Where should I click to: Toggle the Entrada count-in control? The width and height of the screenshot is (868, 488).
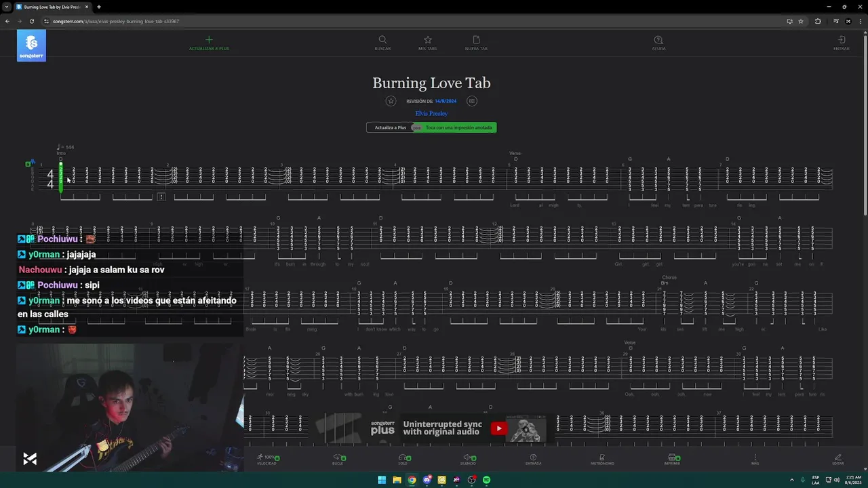[x=533, y=459]
